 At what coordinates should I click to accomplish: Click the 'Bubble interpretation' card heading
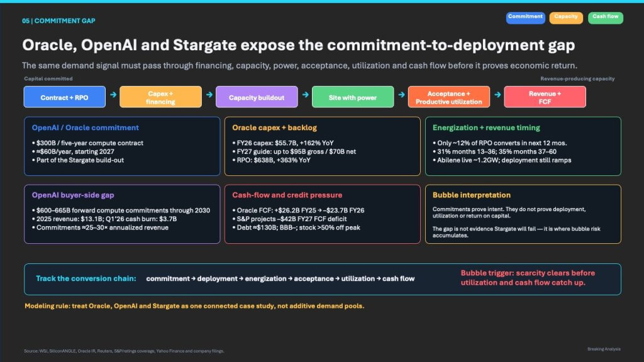[x=472, y=195]
